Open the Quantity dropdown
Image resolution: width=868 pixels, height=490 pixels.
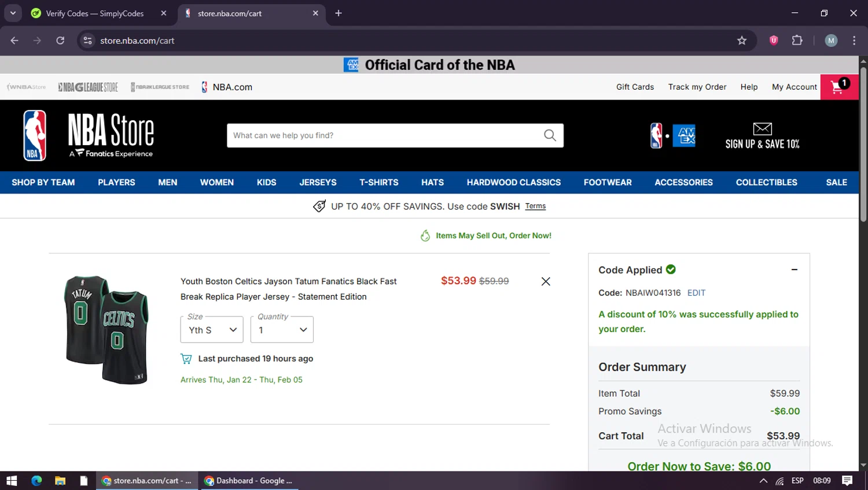pos(282,329)
